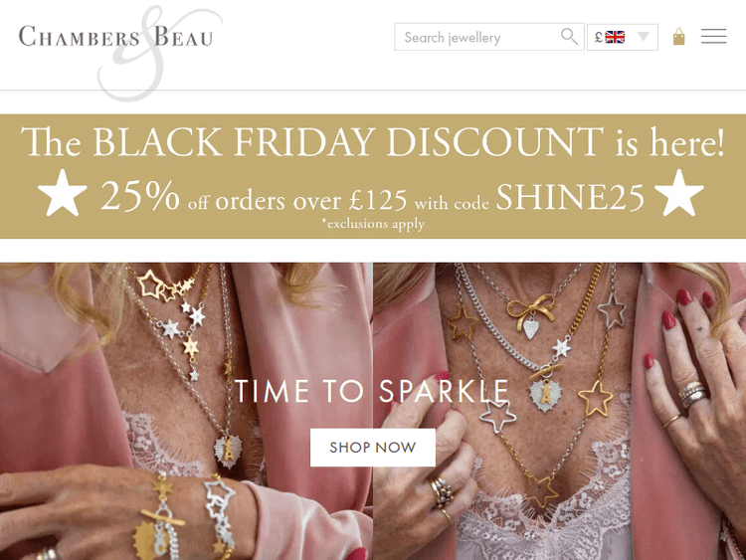Click the Time to Sparkle heading
This screenshot has height=560, width=746.
click(x=372, y=391)
